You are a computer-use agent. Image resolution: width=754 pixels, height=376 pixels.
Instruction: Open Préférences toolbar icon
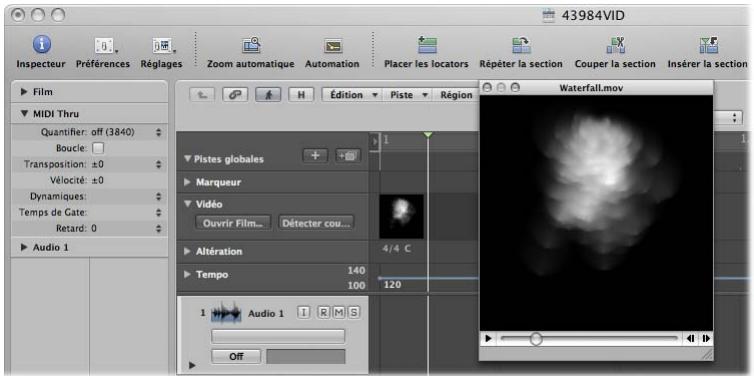pyautogui.click(x=104, y=47)
